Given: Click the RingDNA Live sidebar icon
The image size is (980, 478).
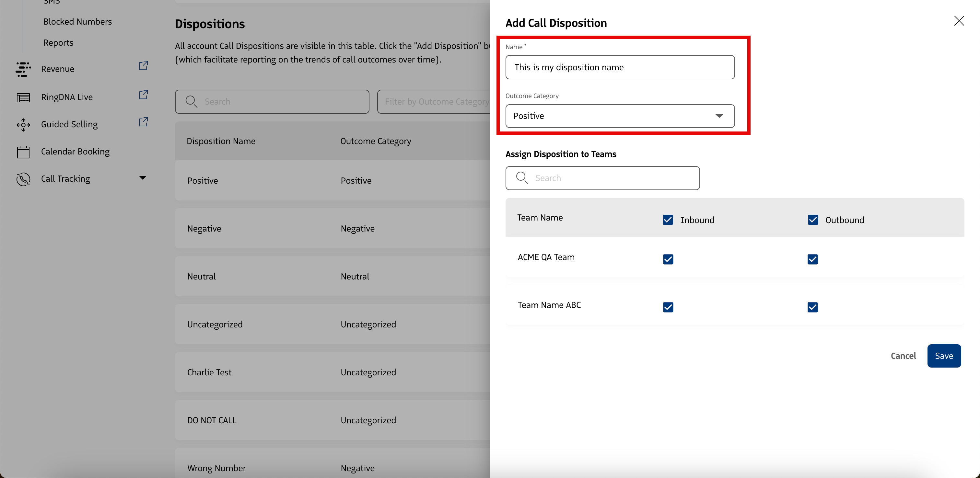Looking at the screenshot, I should pos(23,97).
